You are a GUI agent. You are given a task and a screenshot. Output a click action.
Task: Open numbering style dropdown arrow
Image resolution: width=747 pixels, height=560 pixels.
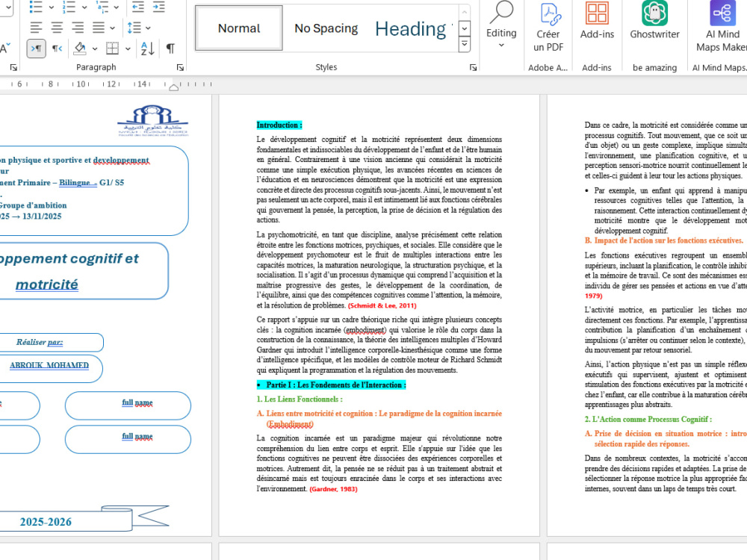point(84,7)
